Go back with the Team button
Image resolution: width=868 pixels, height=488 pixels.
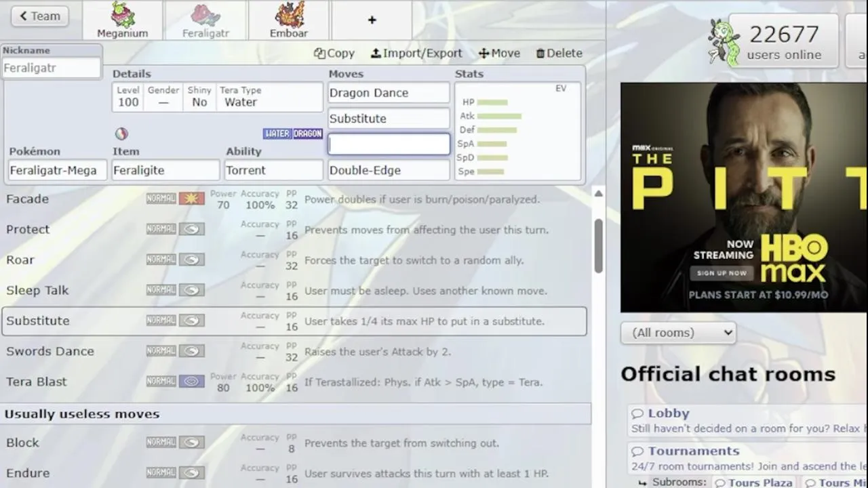pyautogui.click(x=40, y=16)
